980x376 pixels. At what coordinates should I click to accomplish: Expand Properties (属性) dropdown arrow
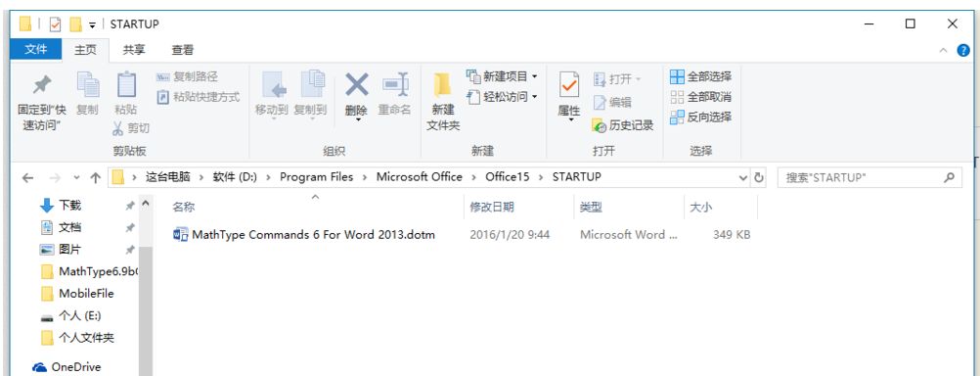coord(570,119)
